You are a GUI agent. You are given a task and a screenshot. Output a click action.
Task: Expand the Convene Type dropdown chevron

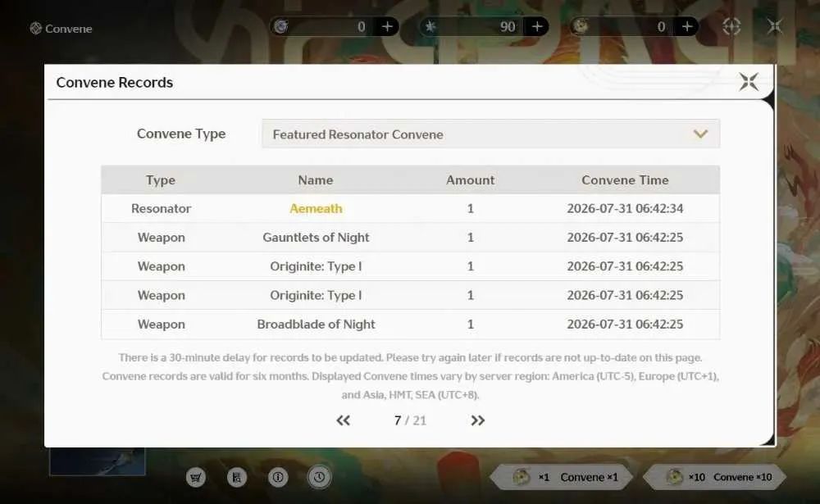tap(700, 134)
